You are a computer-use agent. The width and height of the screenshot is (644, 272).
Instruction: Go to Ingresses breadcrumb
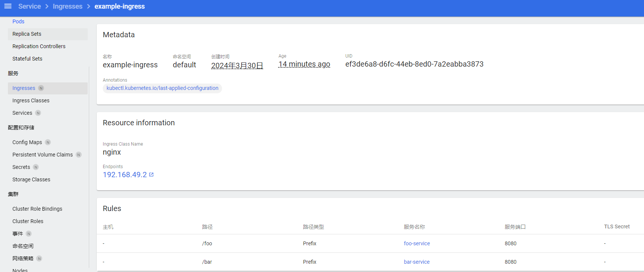pos(67,6)
